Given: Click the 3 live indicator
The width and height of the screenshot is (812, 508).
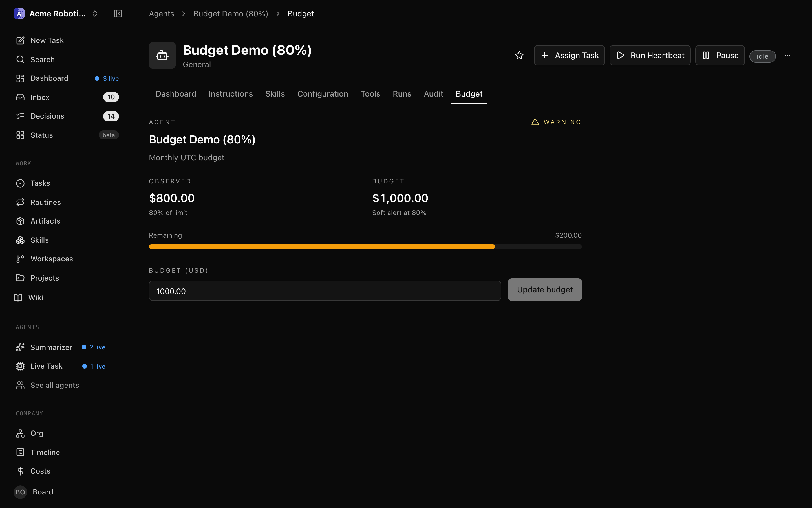Looking at the screenshot, I should coord(107,78).
